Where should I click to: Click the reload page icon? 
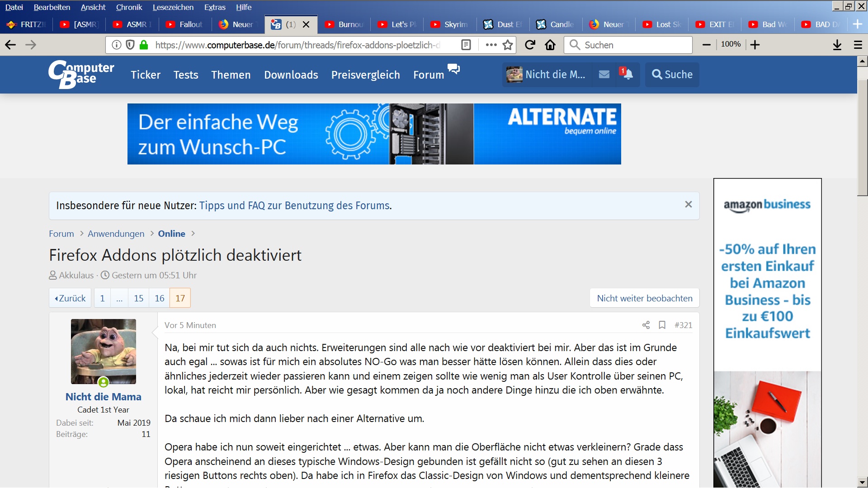click(530, 45)
